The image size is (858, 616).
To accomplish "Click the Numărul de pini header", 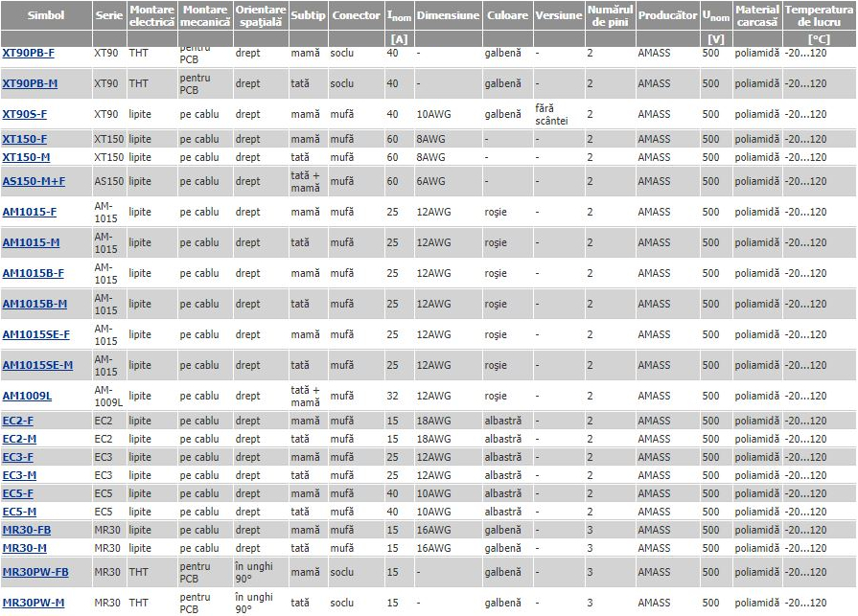I will pos(610,16).
